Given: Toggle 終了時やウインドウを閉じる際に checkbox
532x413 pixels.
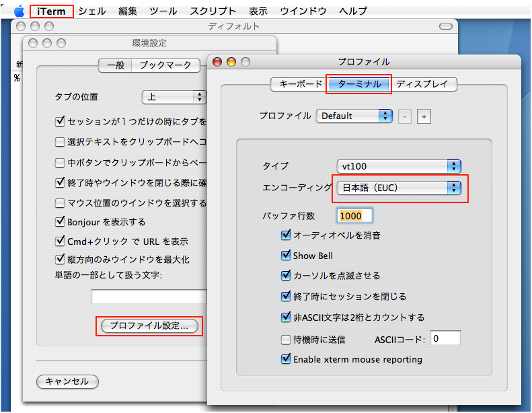Looking at the screenshot, I should tap(60, 182).
